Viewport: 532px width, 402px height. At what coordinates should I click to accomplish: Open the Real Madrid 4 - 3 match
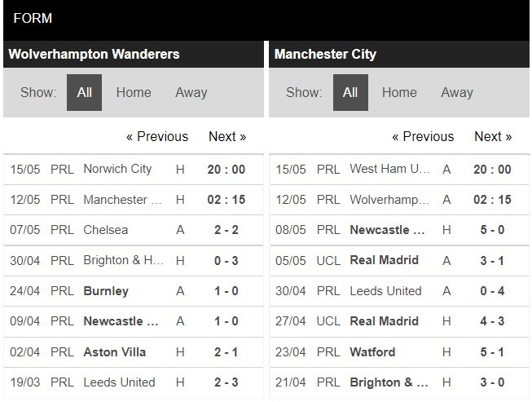tap(384, 321)
